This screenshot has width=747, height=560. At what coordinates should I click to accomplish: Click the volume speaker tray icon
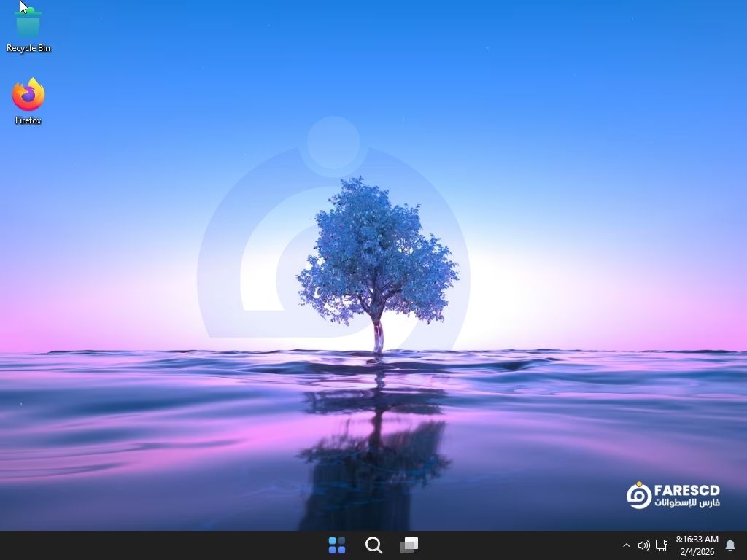[643, 545]
